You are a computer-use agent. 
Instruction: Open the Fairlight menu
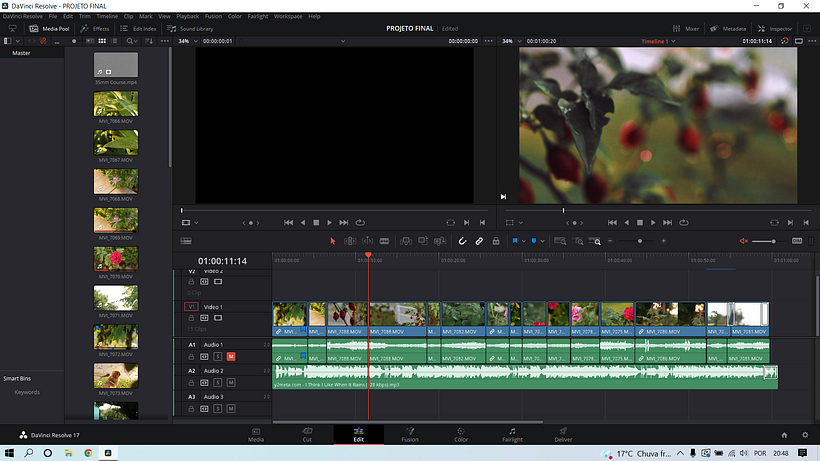point(258,16)
